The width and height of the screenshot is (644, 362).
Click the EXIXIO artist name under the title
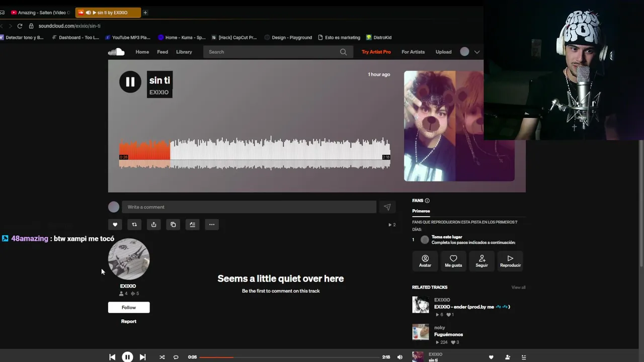point(159,92)
